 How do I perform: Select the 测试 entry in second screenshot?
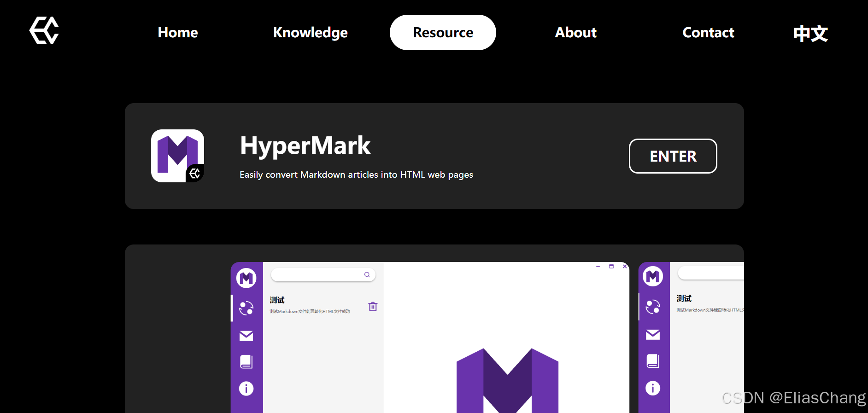[709, 304]
